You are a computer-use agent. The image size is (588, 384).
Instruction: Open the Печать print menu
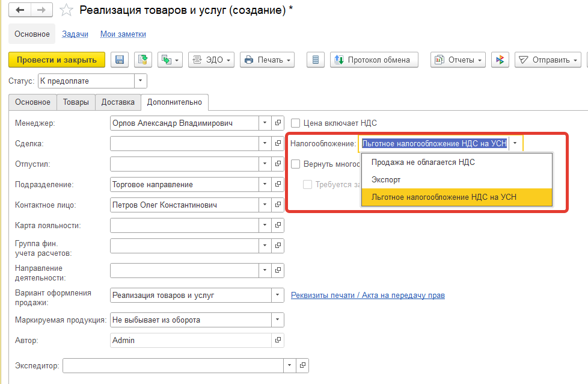(266, 60)
